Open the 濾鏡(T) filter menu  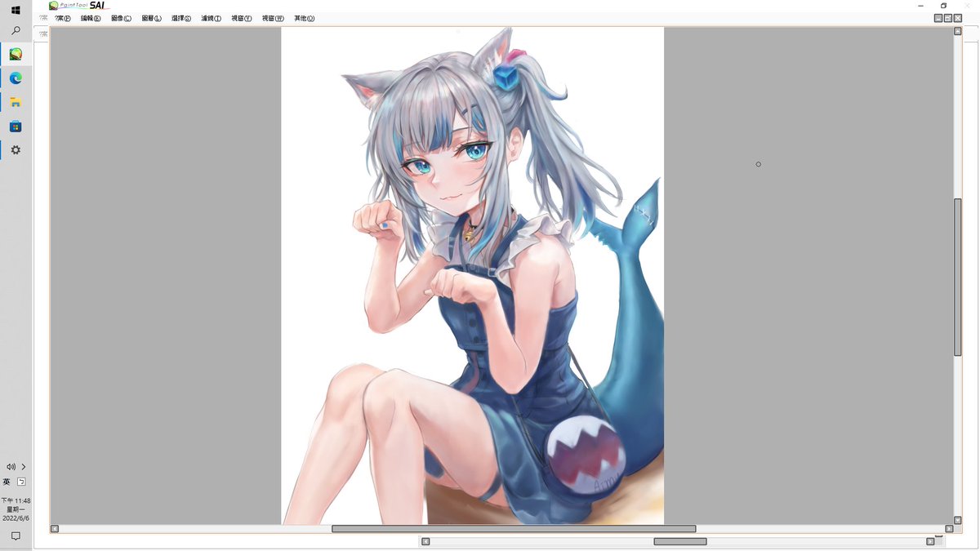212,18
